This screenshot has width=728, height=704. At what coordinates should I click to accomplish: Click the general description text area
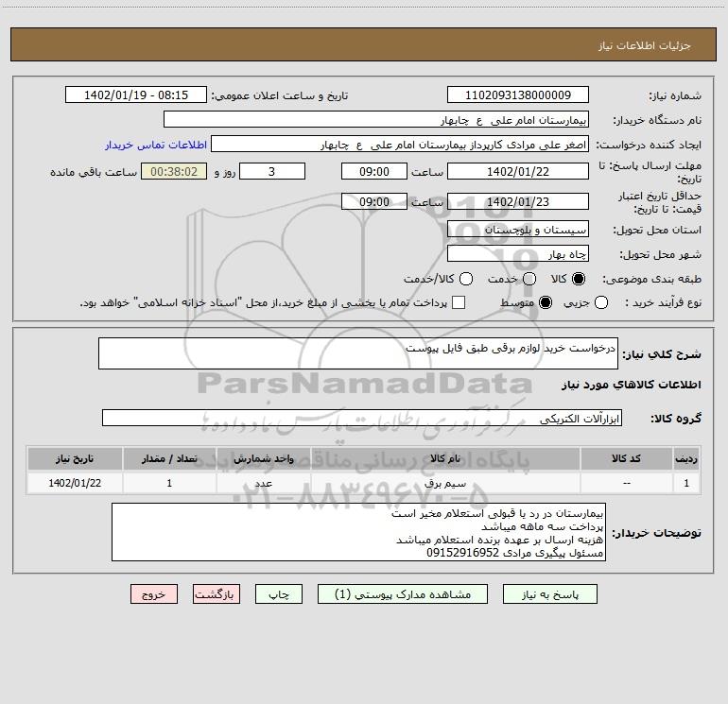(358, 353)
